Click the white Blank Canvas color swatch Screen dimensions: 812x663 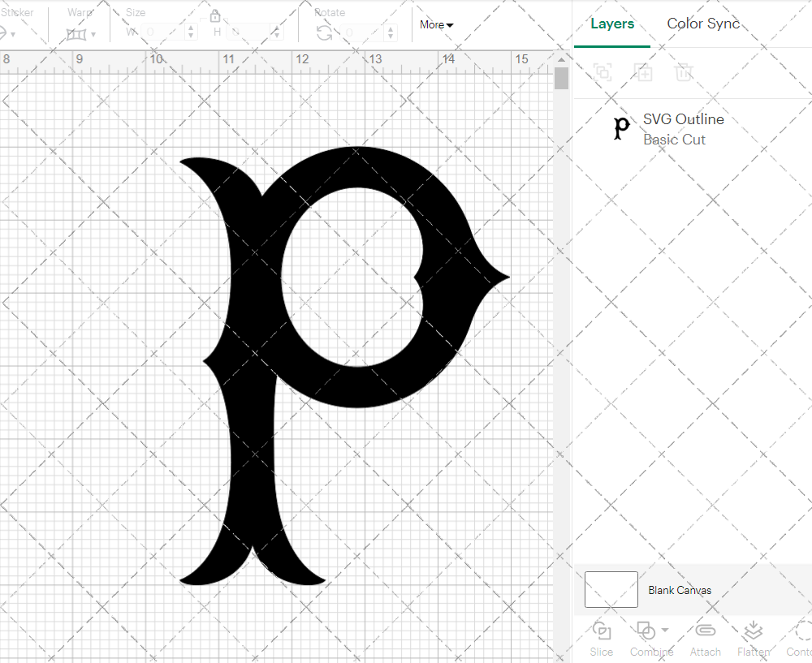coord(611,590)
